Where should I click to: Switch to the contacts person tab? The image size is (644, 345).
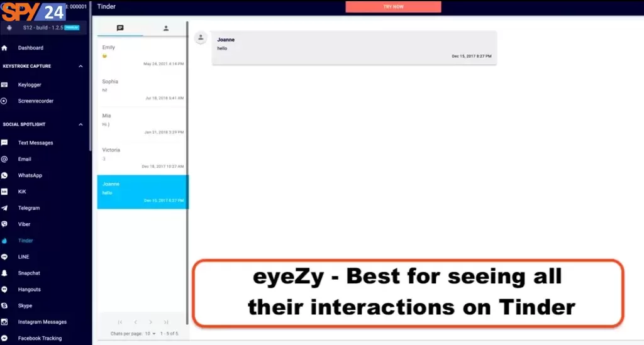click(166, 28)
